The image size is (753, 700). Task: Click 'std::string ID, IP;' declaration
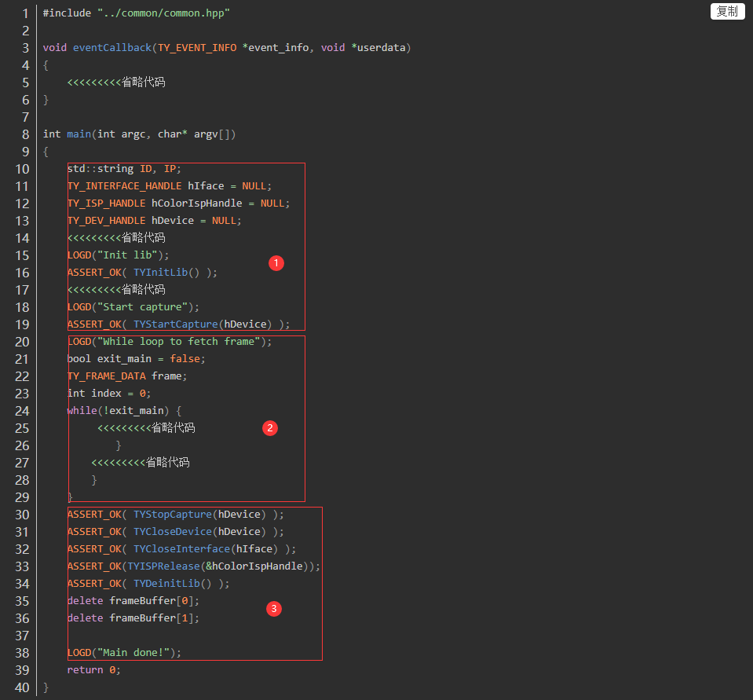point(124,169)
